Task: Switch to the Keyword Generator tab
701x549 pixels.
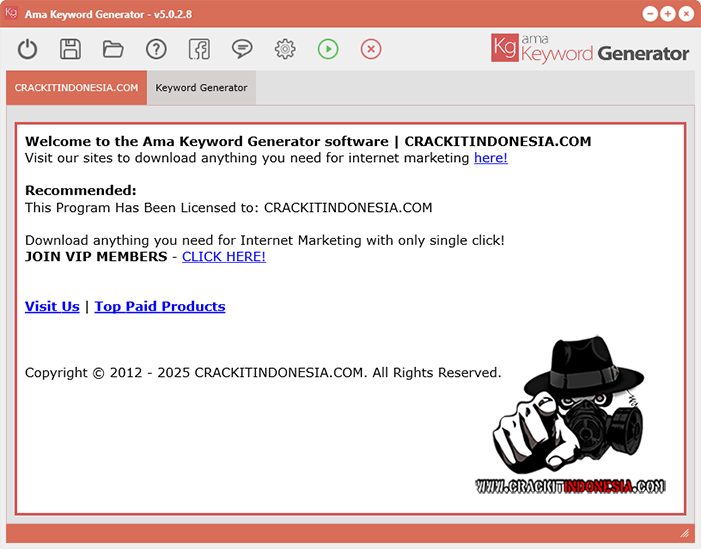Action: tap(201, 88)
